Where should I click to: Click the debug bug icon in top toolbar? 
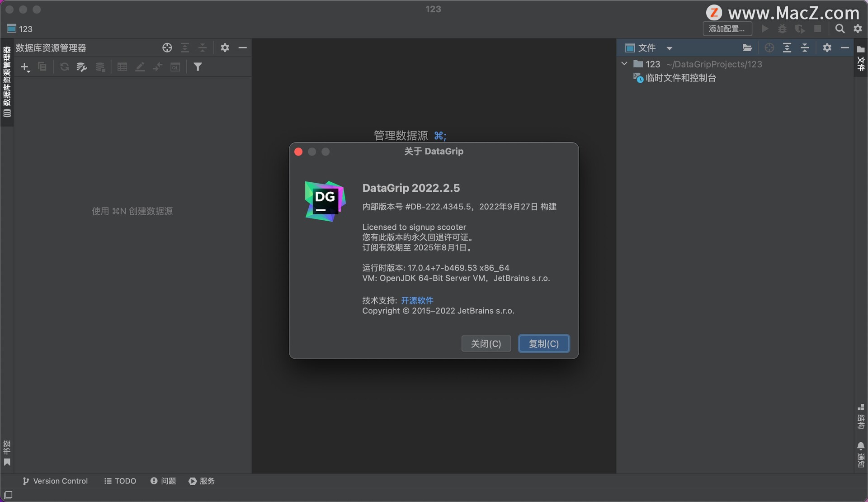[x=782, y=28]
